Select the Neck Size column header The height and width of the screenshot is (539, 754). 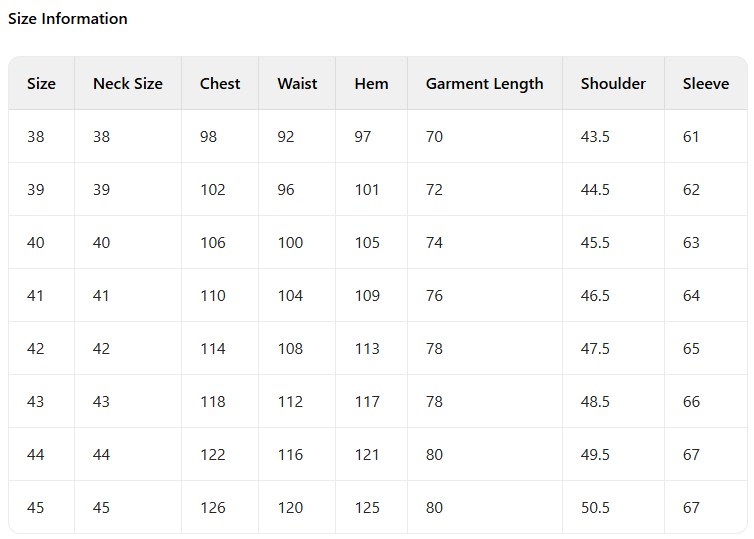click(x=127, y=83)
